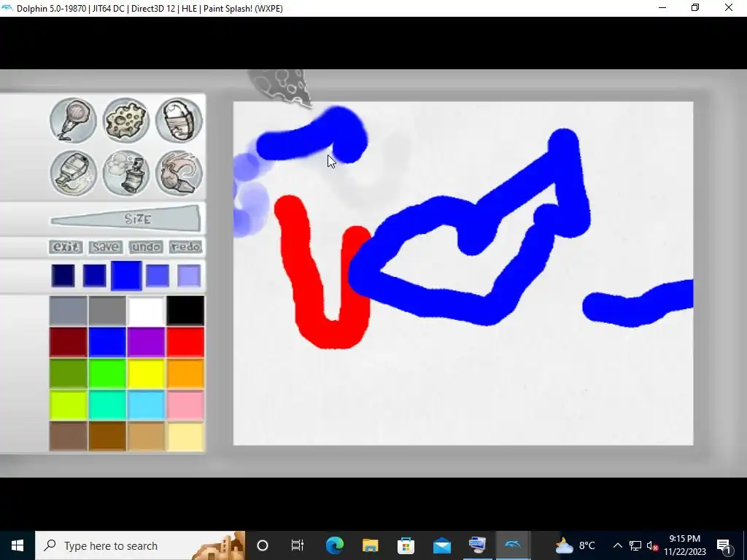Choose the enlarged selected blue shade
This screenshot has height=560, width=747.
(126, 276)
